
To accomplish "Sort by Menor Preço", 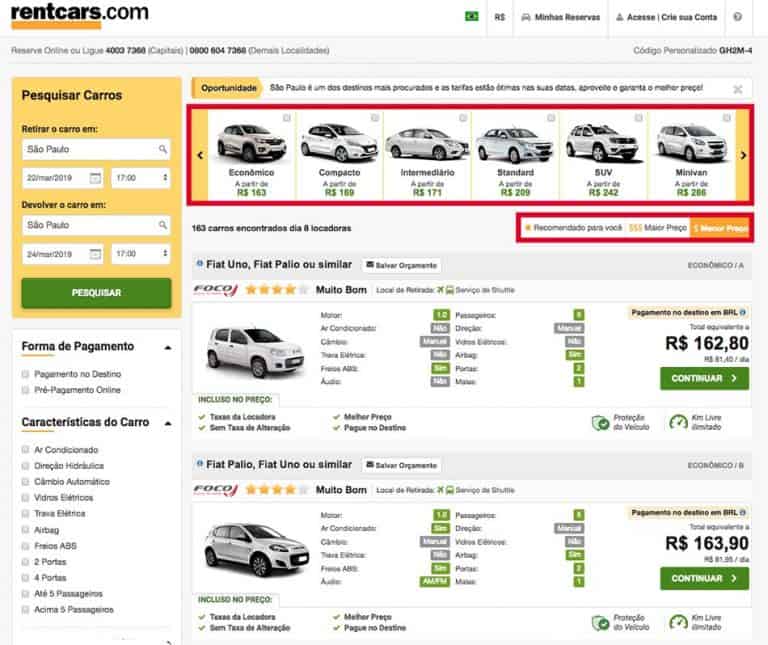I will pyautogui.click(x=720, y=228).
